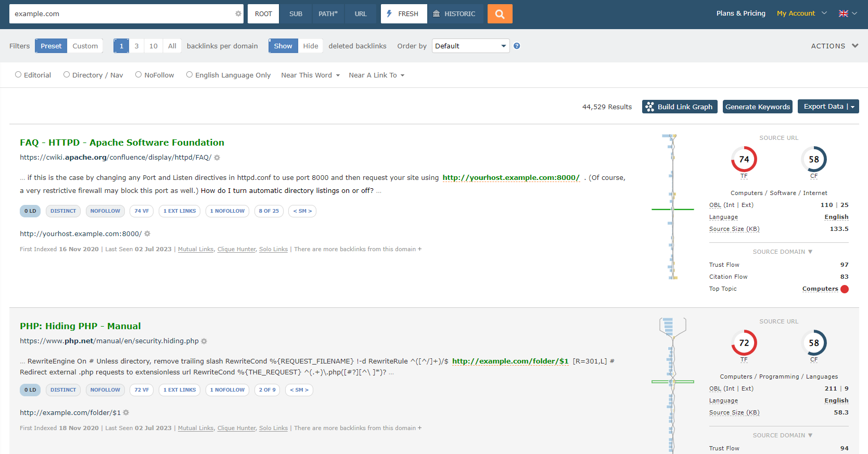Open the FAQ - HTTPD Apache result link
The height and width of the screenshot is (454, 868).
(122, 142)
